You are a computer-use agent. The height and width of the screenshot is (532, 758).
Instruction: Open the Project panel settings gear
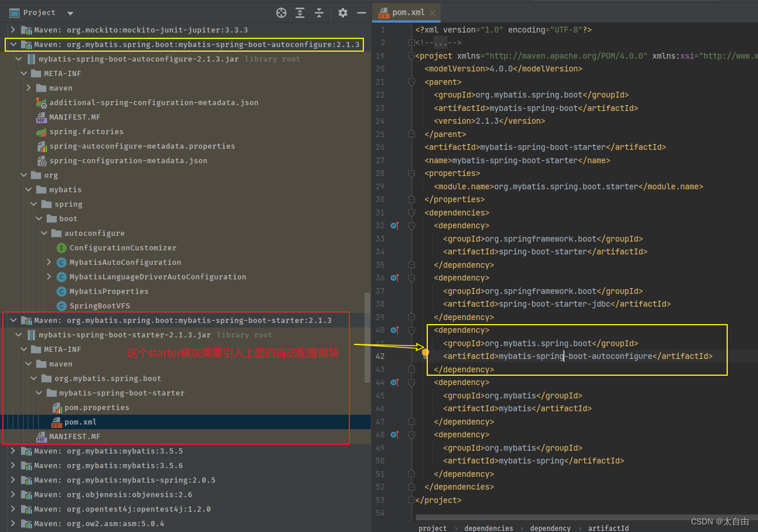click(x=343, y=13)
